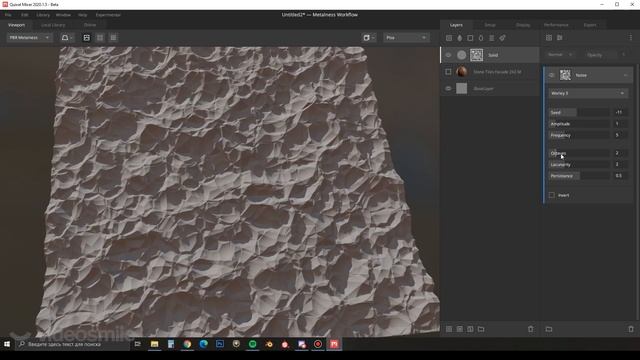Click the Lacunarity value field
Screen dimensions: 640x360
(x=619, y=164)
